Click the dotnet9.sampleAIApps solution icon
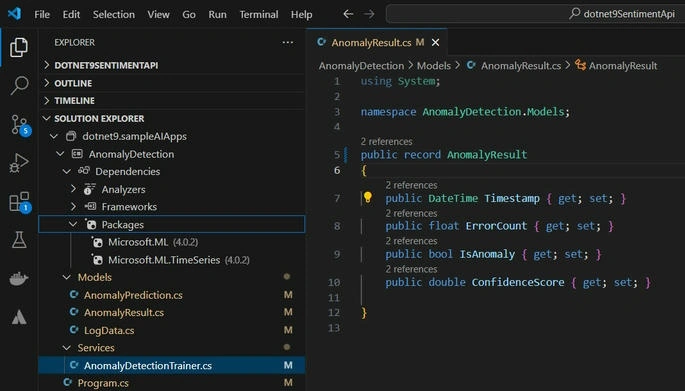This screenshot has width=685, height=391. click(71, 136)
